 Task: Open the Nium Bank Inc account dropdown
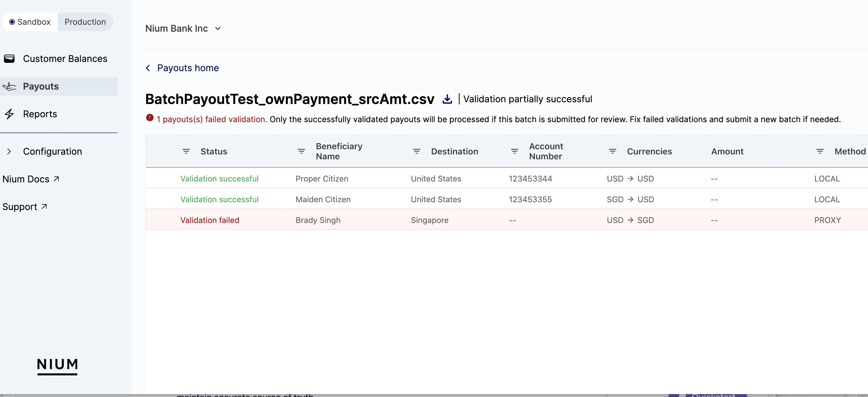[183, 29]
